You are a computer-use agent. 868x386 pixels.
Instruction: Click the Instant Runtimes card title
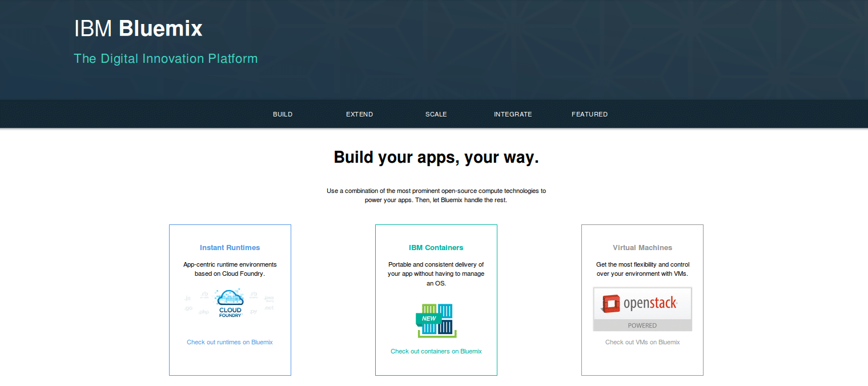(x=230, y=248)
